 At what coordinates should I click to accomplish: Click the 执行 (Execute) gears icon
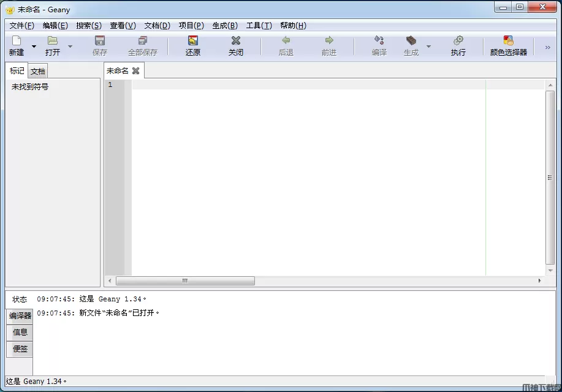tap(458, 40)
